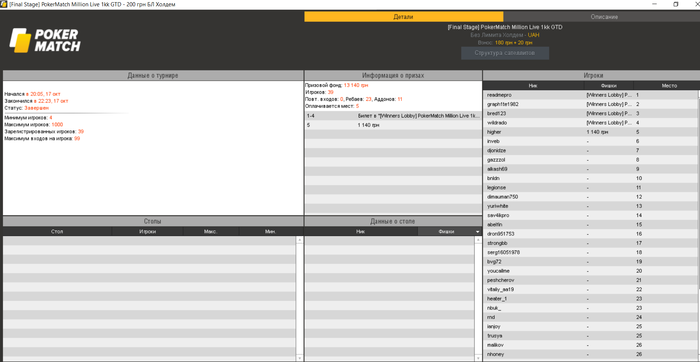This screenshot has width=700, height=362.
Task: Click the Призовой фонд 13 140 грн value
Action: coord(356,85)
